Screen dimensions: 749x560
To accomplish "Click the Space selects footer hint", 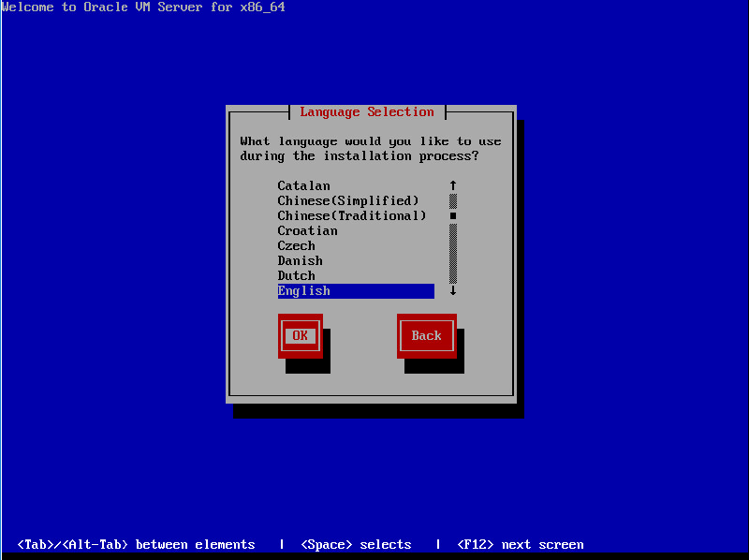I will click(356, 544).
